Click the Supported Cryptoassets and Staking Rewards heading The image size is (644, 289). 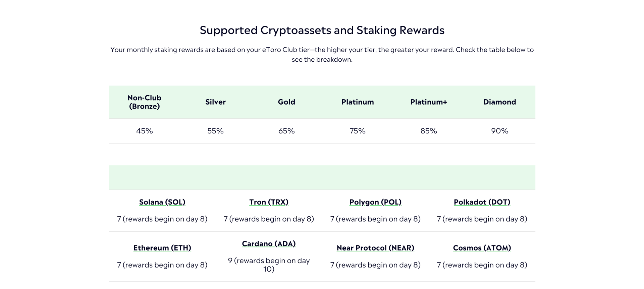click(x=322, y=30)
